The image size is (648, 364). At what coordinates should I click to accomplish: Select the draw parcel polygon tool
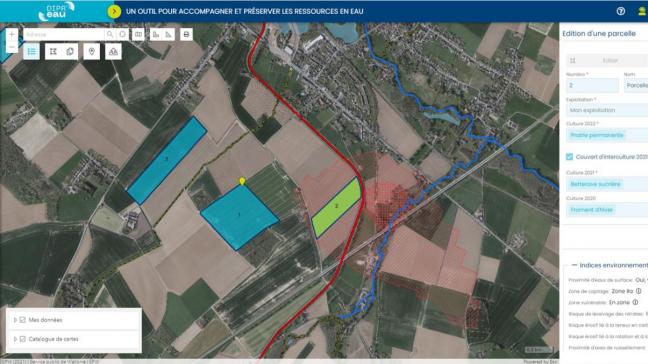click(53, 52)
